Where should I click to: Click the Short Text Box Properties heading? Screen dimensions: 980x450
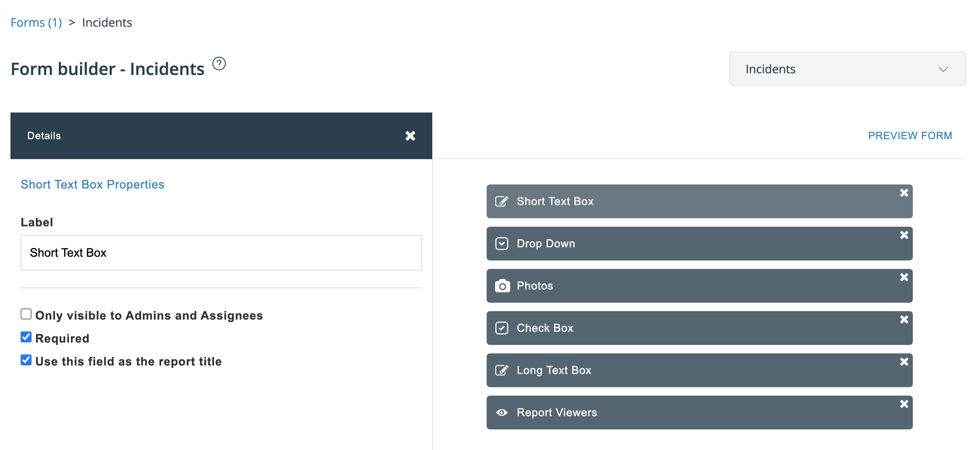point(92,185)
